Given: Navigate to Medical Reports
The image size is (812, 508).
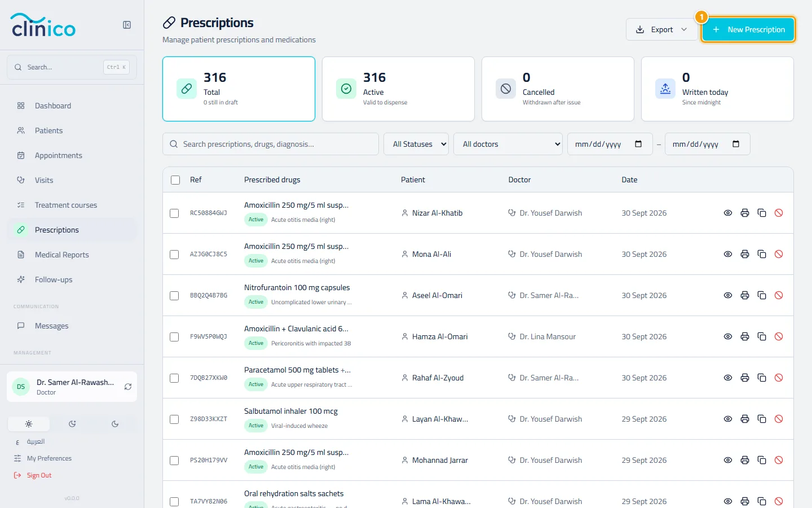Looking at the screenshot, I should tap(72, 255).
